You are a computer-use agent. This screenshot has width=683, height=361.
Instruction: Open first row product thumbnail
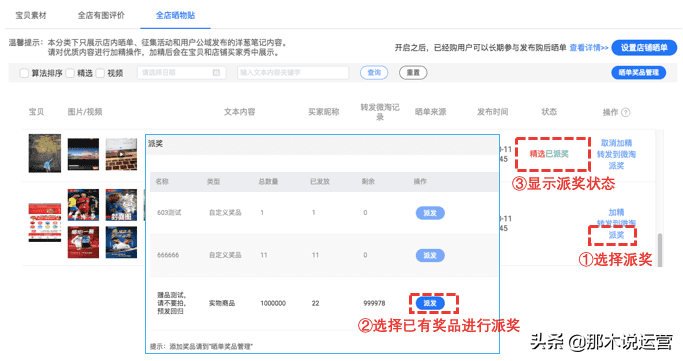[45, 153]
